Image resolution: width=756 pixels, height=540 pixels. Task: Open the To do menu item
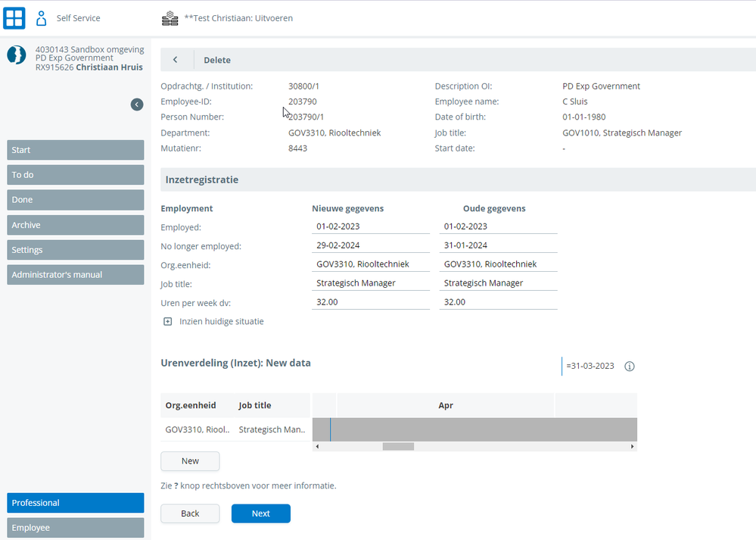(76, 175)
